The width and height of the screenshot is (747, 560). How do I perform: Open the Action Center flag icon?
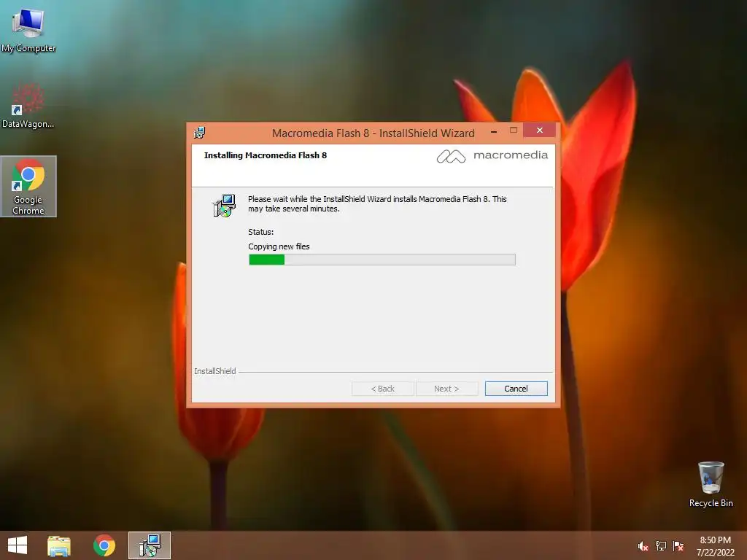pos(678,546)
